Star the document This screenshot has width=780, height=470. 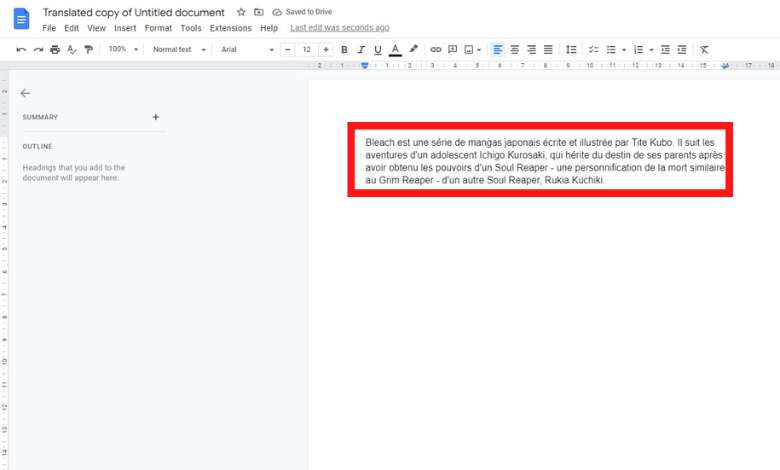tap(241, 12)
